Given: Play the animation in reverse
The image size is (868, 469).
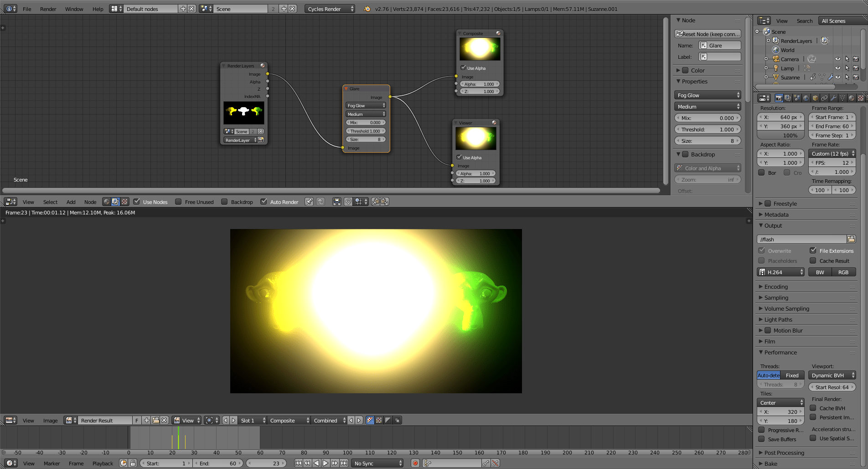Looking at the screenshot, I should point(316,463).
